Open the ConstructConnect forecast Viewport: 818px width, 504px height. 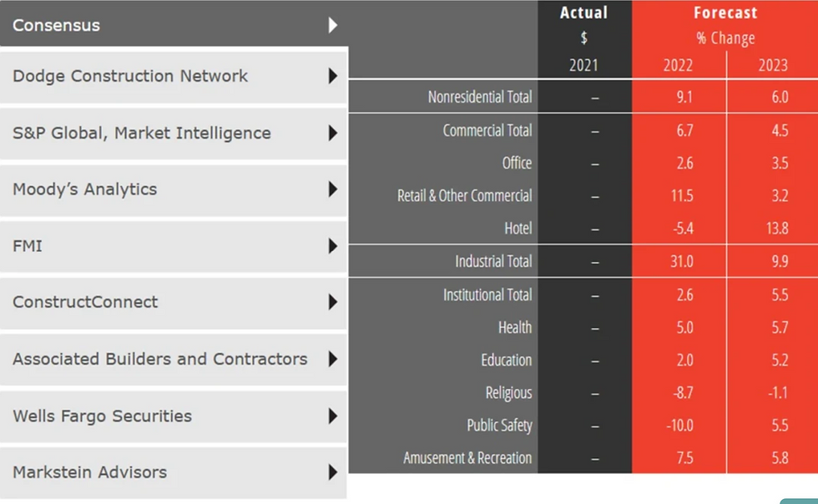coord(174,302)
